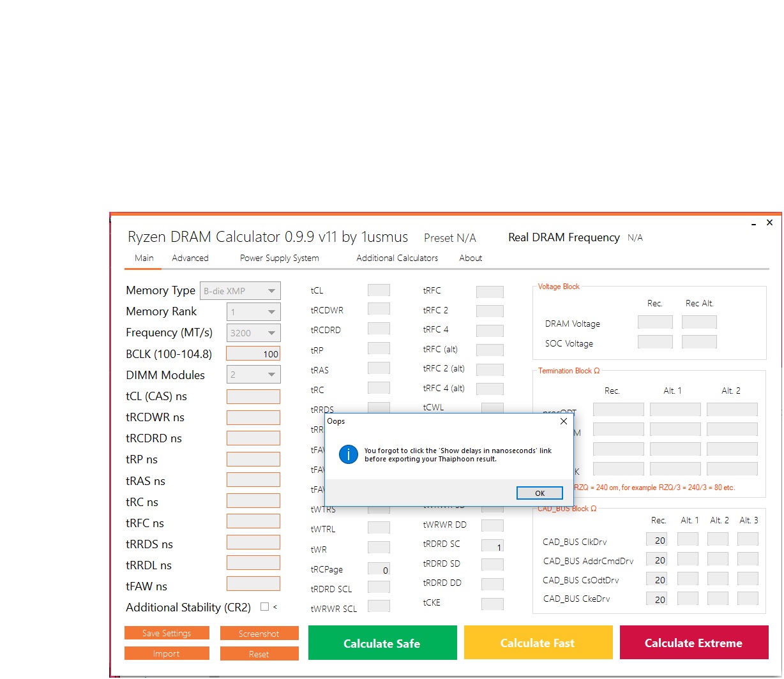This screenshot has width=784, height=679.
Task: Click the SOC Voltage Rec Alt. field
Action: (x=699, y=342)
